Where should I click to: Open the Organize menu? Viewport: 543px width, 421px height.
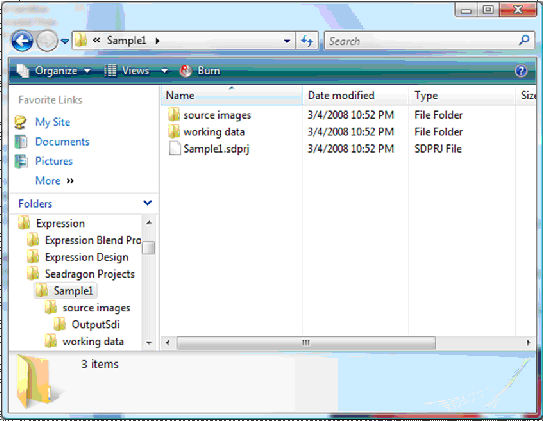tap(54, 71)
